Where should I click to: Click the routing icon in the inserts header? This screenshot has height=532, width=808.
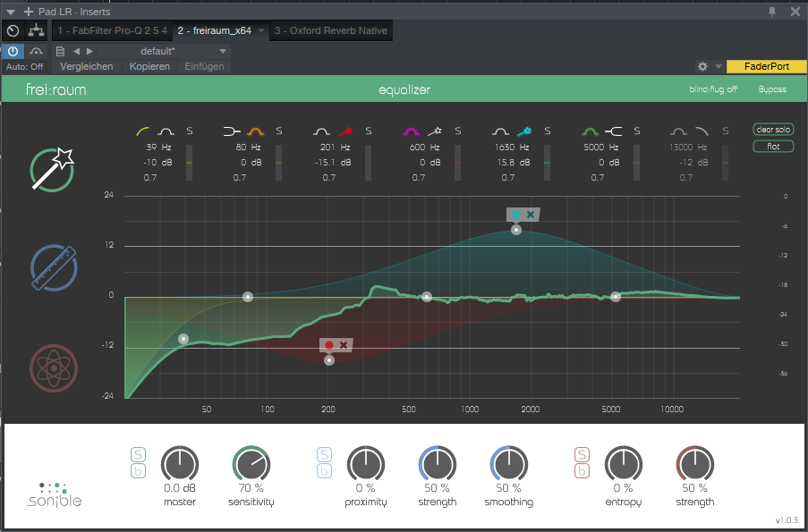(x=36, y=31)
